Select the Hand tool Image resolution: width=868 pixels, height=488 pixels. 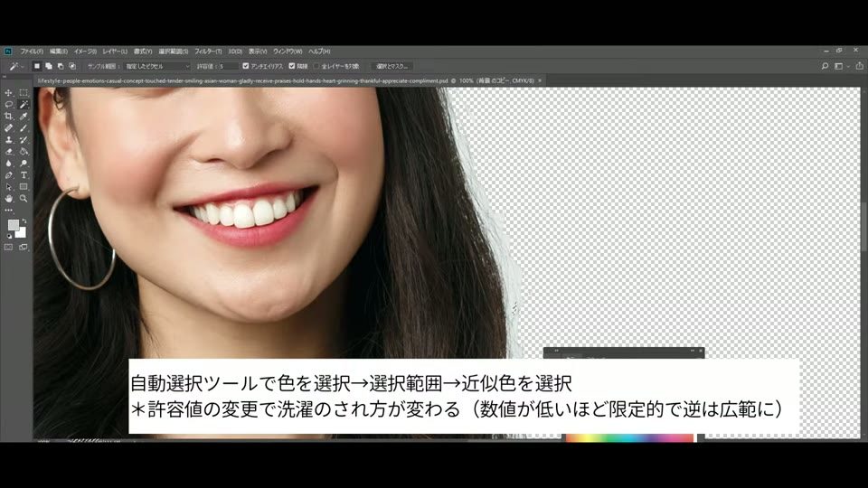8,199
